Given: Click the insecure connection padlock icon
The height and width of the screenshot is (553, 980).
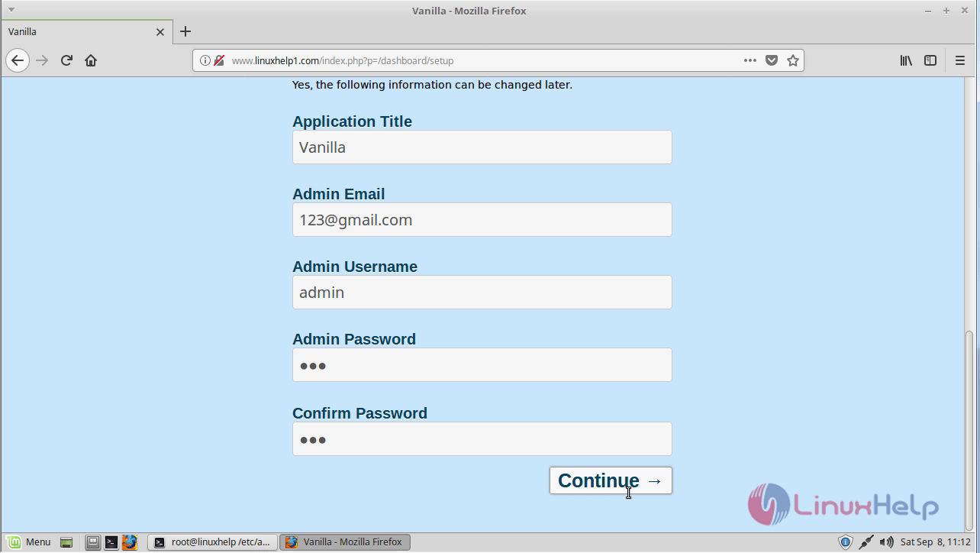Looking at the screenshot, I should coord(219,60).
